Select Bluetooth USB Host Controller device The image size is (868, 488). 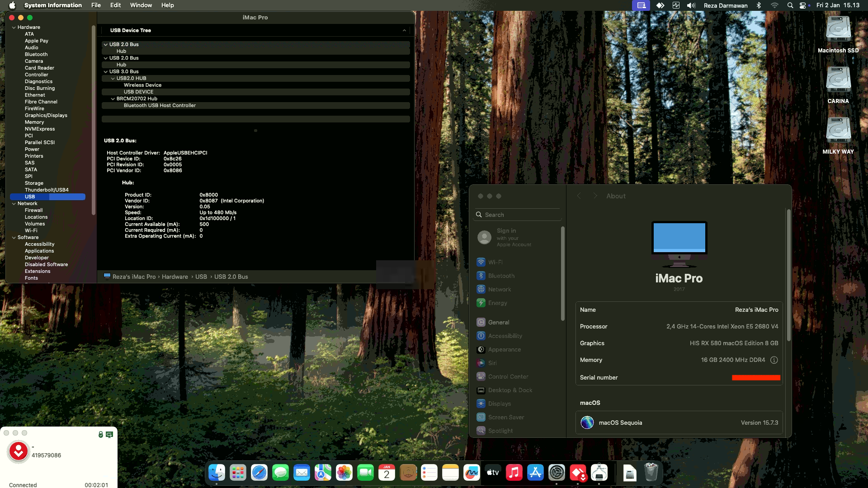[x=160, y=106]
